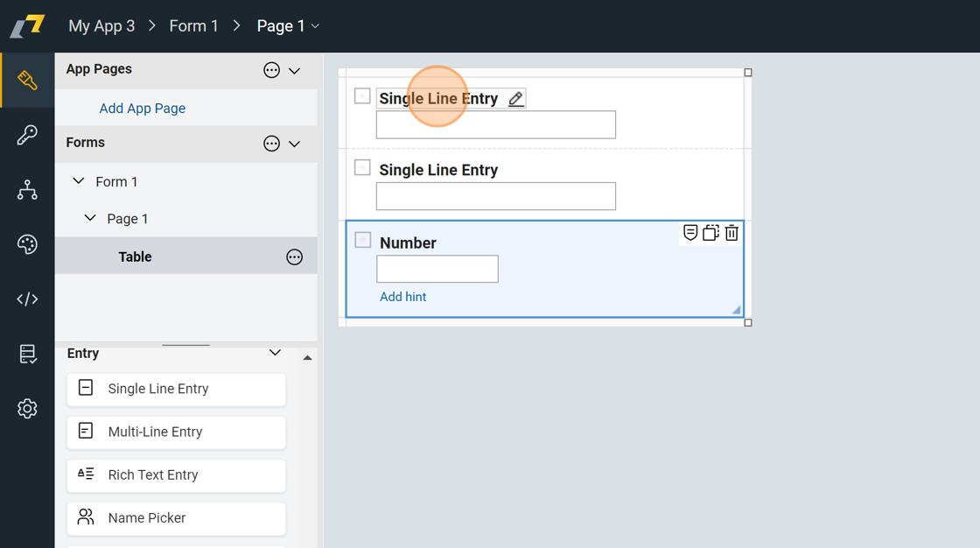Select the Table item in the tree

136,256
